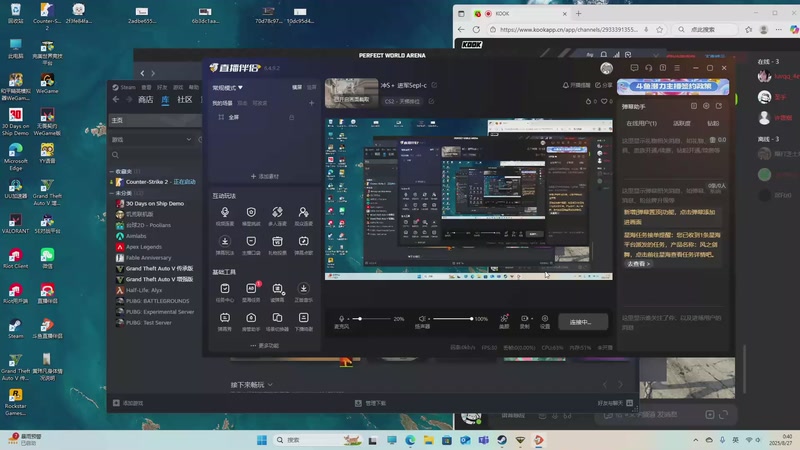Open the 录制 dropdown arrow
This screenshot has height=450, width=800.
tap(531, 318)
